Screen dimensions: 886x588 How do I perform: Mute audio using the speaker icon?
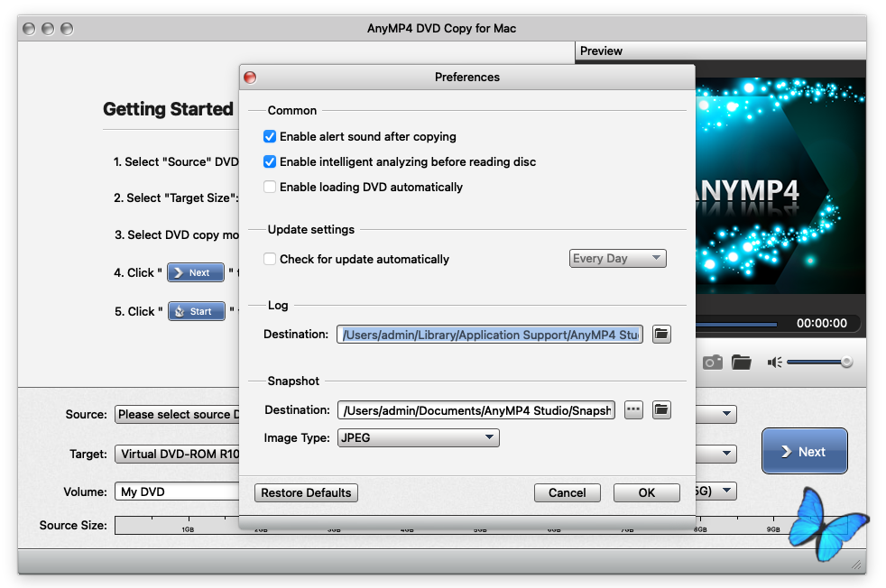pyautogui.click(x=774, y=362)
